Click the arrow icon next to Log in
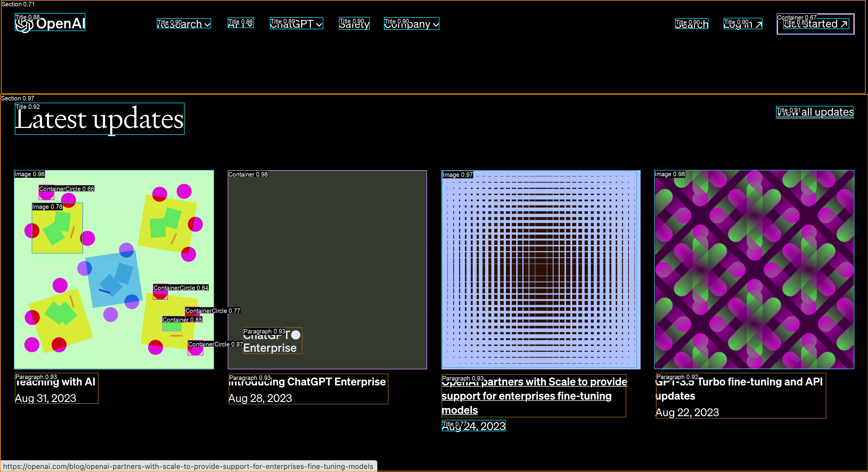 [x=759, y=25]
